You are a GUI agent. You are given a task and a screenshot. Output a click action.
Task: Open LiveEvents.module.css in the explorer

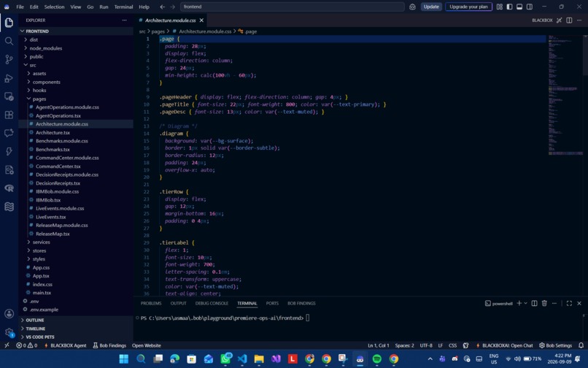point(60,208)
